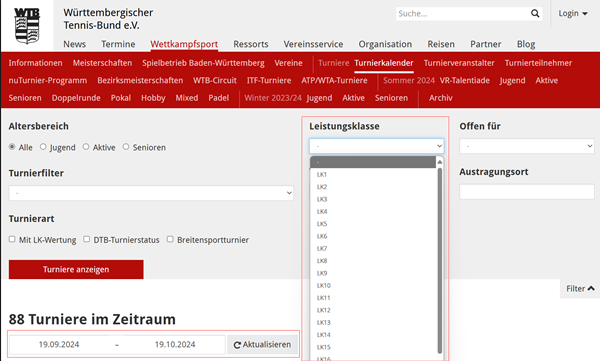Screen dimensions: 600x361
Task: Open the Blog main menu
Action: pyautogui.click(x=526, y=44)
